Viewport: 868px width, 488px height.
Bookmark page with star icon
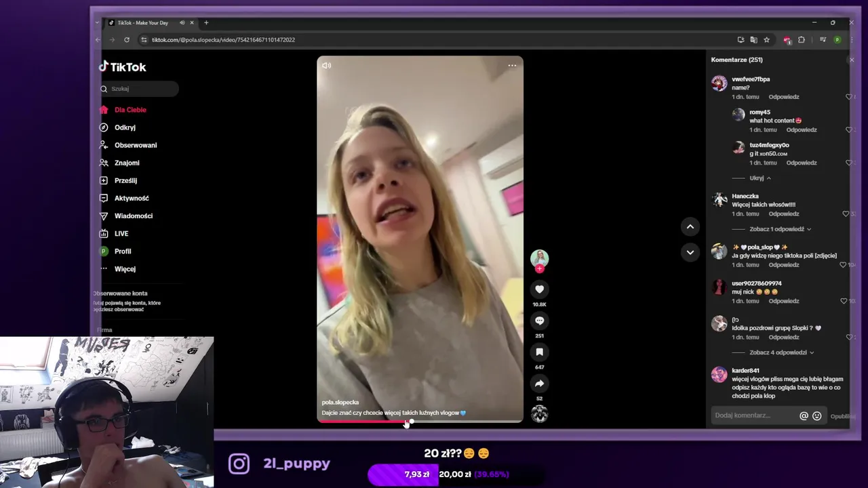point(766,40)
